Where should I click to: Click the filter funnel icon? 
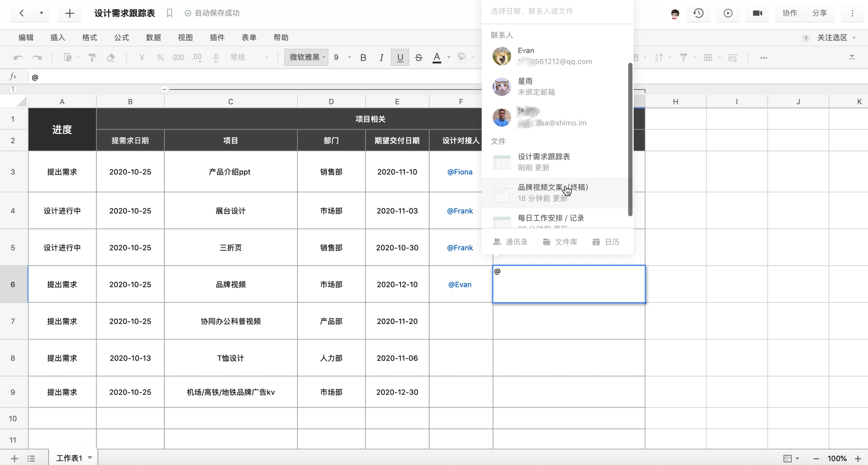click(x=684, y=58)
